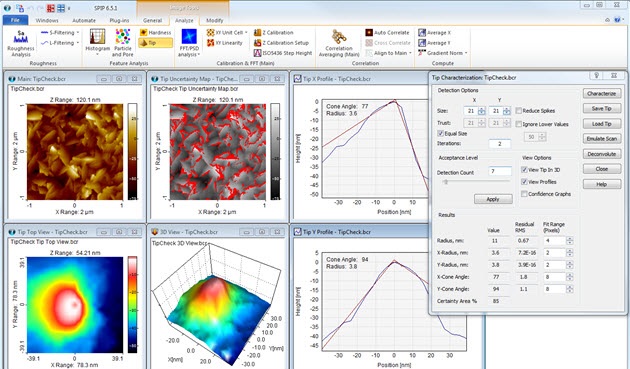Click the ribbon help icon at top right
630x369 pixels.
pos(618,19)
